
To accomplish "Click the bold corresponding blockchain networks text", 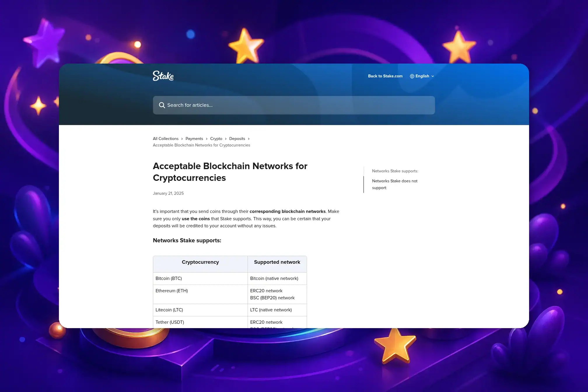I will click(288, 211).
